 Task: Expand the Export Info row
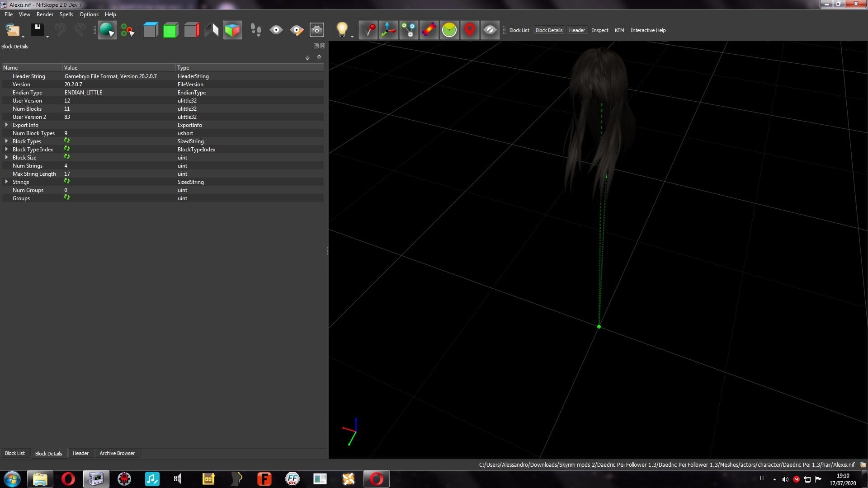pyautogui.click(x=6, y=125)
